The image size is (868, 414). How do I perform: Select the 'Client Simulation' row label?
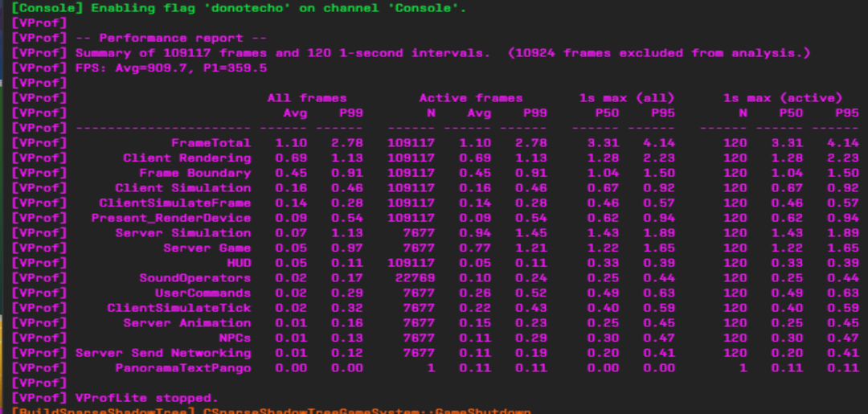coord(183,187)
